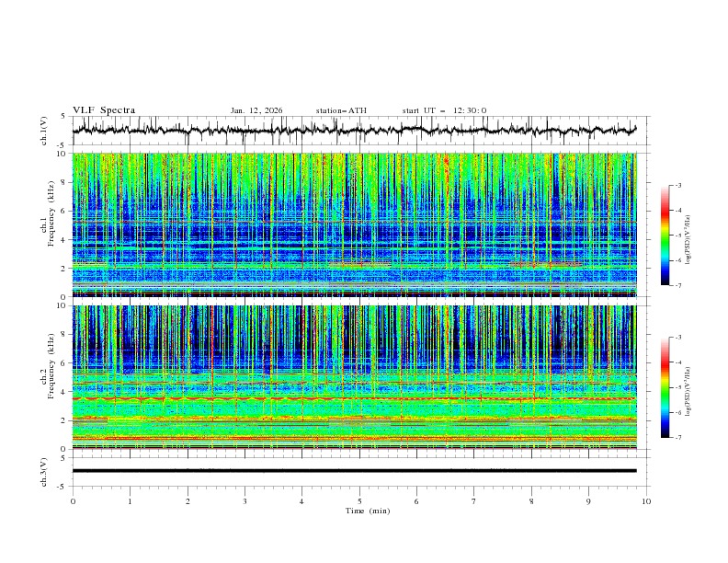
Task: Click the "Time (min)" x-axis label
Action: pyautogui.click(x=368, y=511)
